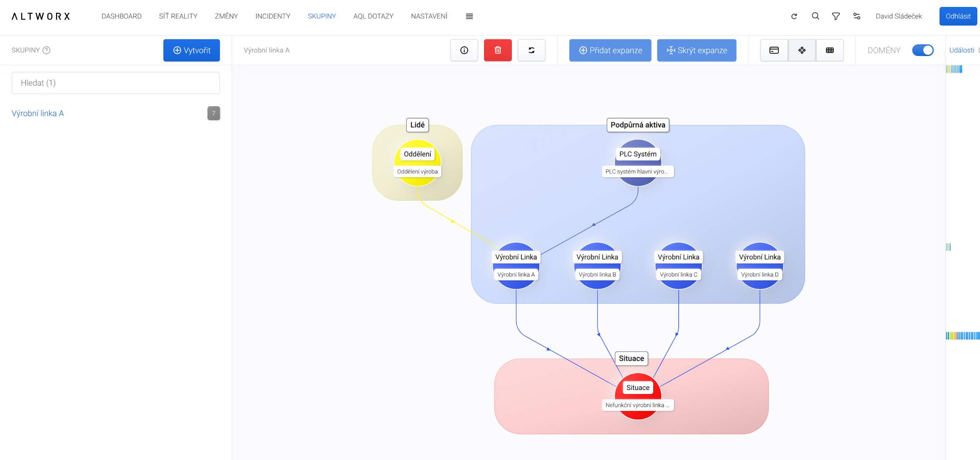Toggle the DOMÉNY switch off
The image size is (980, 460).
(x=923, y=50)
